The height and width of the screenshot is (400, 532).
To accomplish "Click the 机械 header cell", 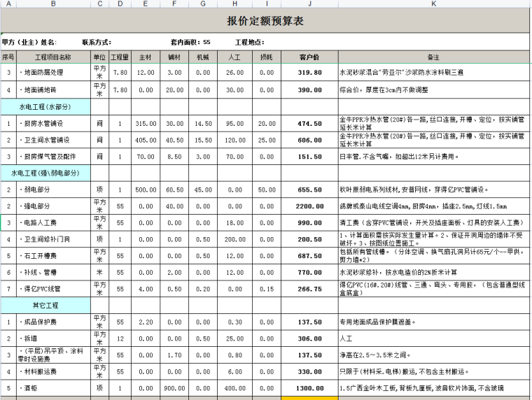I will coord(203,57).
